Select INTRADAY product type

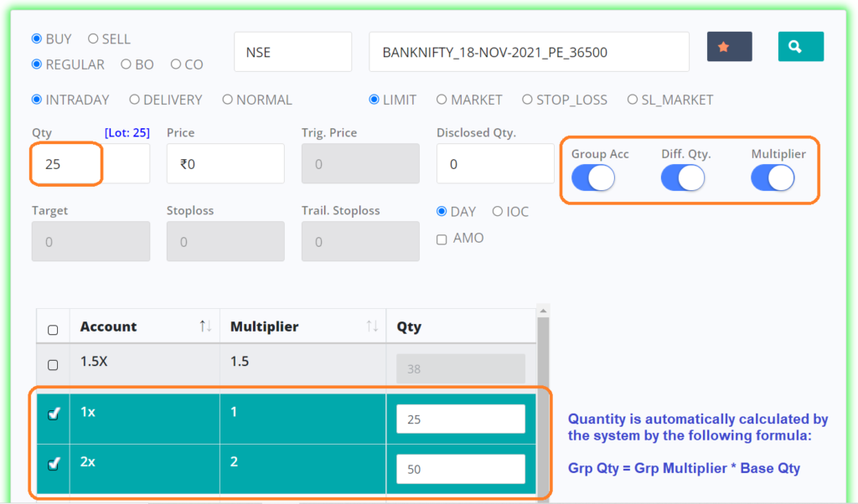point(37,100)
